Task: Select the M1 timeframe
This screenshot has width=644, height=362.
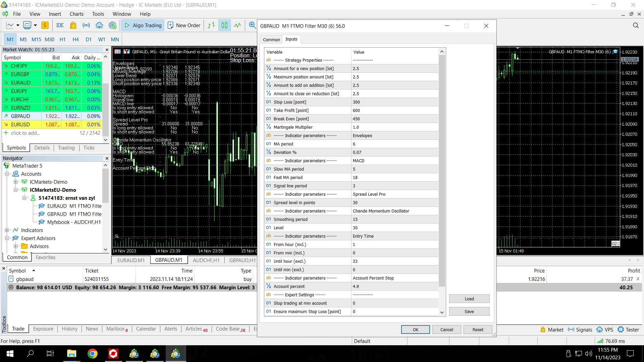Action: pyautogui.click(x=10, y=39)
